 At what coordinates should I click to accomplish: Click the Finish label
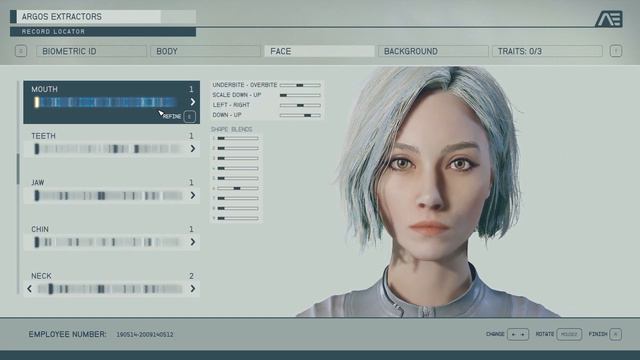click(598, 334)
